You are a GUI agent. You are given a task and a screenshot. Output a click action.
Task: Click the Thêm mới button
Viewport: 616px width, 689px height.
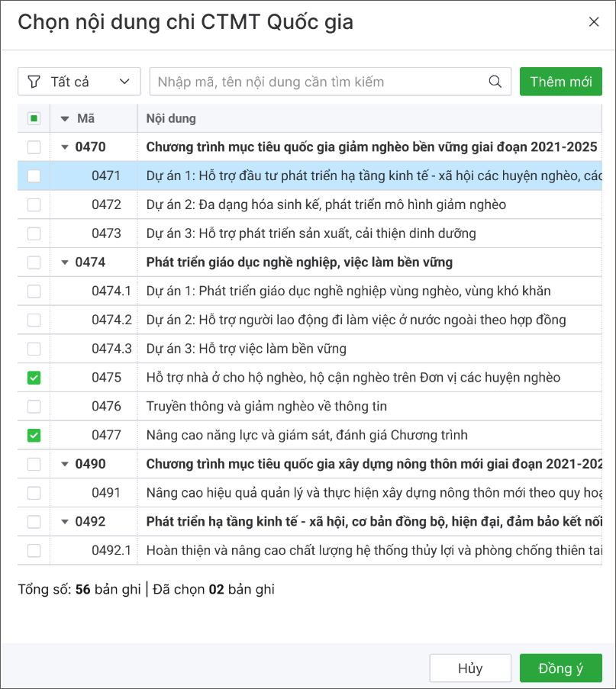click(x=560, y=82)
